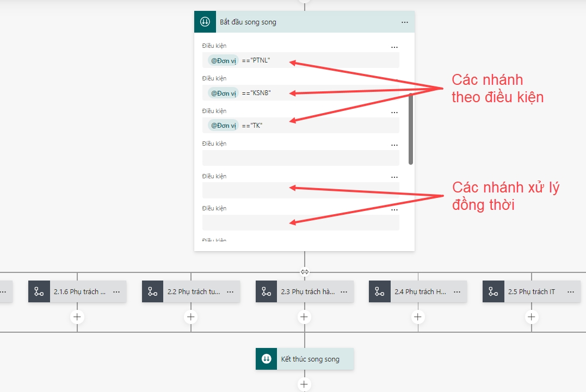Add a step below the 2.1.6 branch
586x392 pixels.
(x=77, y=317)
